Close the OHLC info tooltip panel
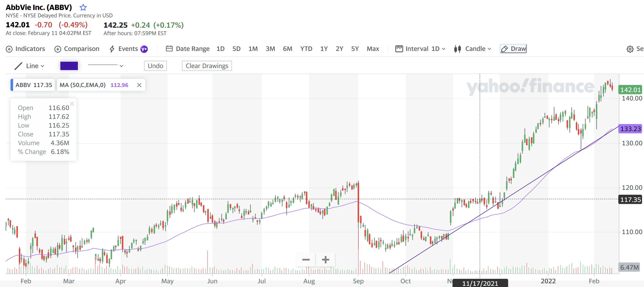Screen dimensions: 644x287 click(72, 104)
